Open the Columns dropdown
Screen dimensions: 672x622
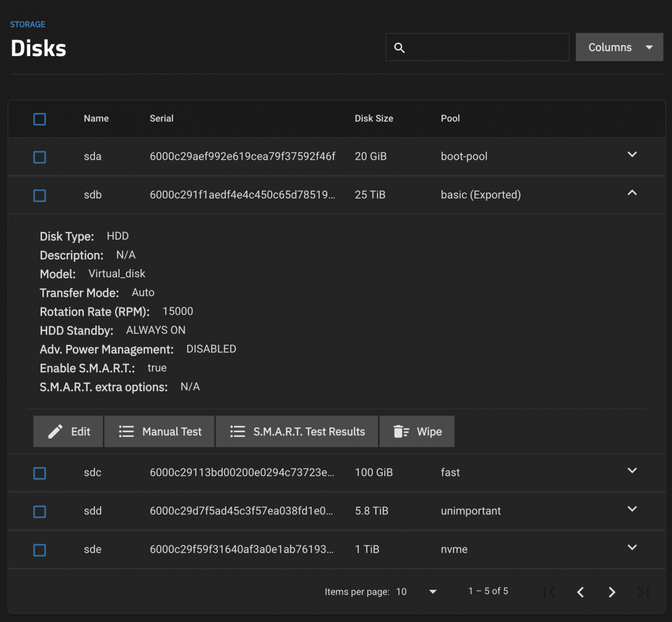coord(620,47)
